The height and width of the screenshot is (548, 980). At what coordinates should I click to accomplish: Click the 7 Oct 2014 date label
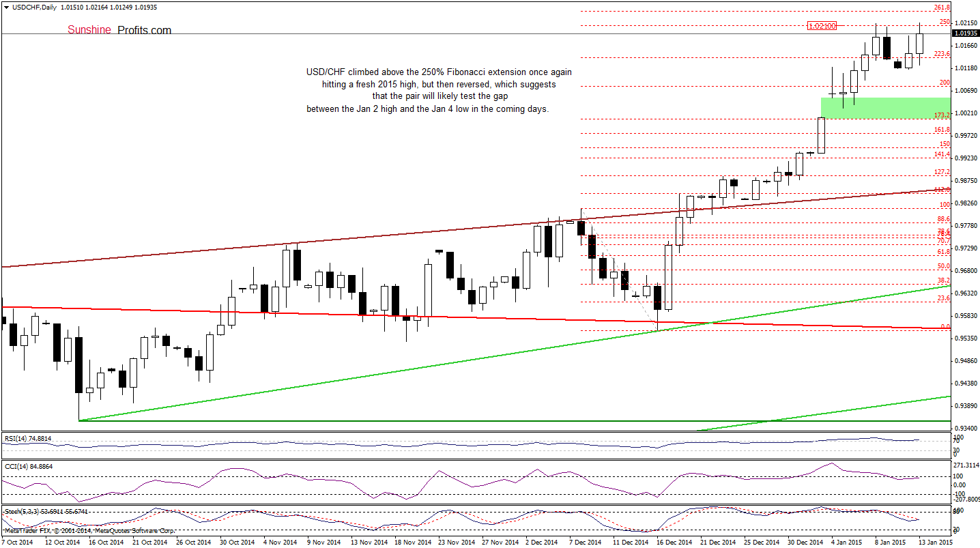pyautogui.click(x=17, y=543)
